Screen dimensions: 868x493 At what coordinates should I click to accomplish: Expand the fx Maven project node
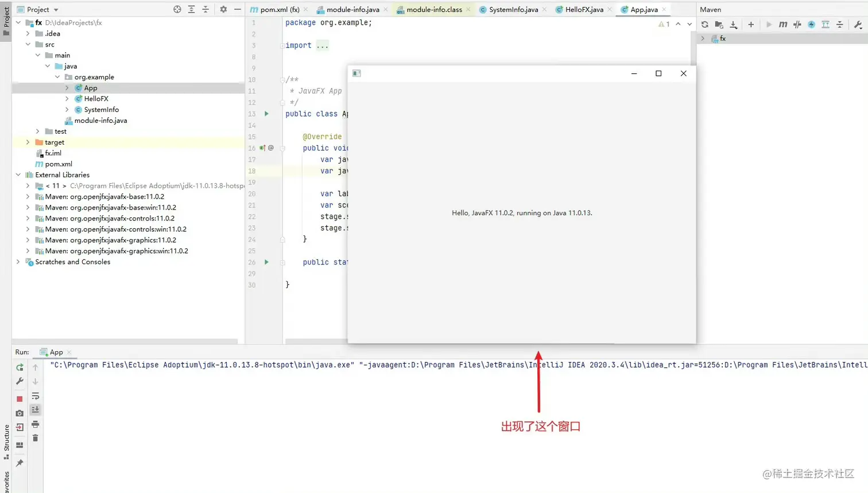pyautogui.click(x=703, y=38)
